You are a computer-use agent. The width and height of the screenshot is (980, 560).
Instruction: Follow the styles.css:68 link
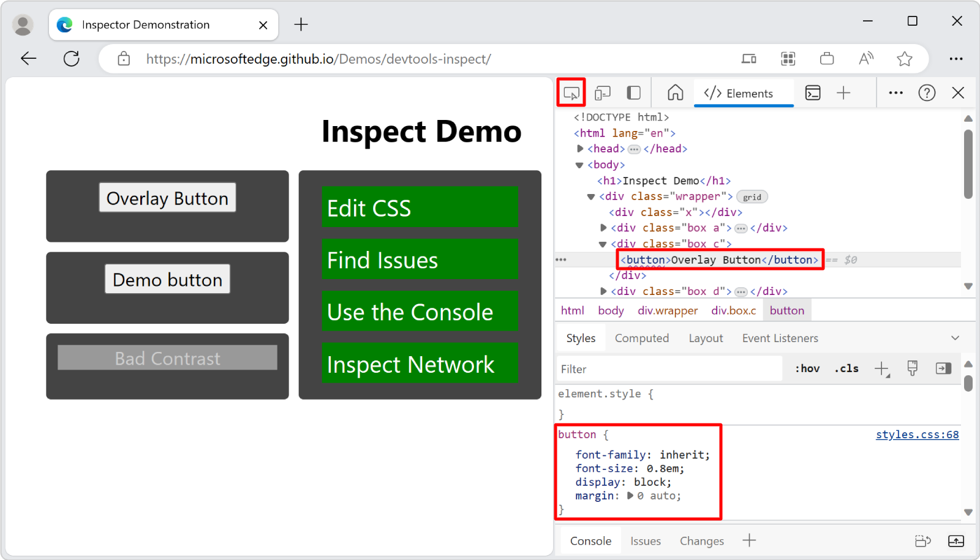917,434
